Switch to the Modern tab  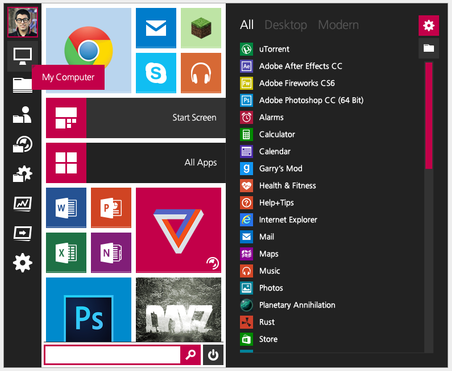click(x=338, y=25)
